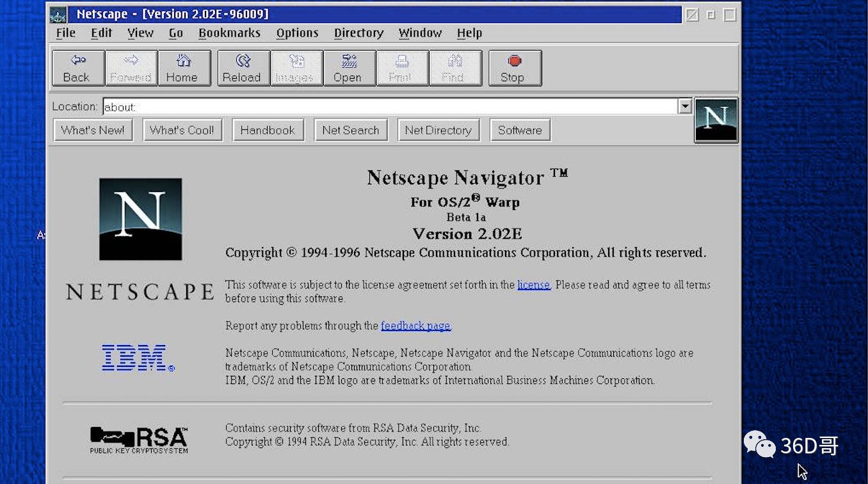Open the Directory menu
Viewport: 868px width, 484px height.
coord(358,33)
